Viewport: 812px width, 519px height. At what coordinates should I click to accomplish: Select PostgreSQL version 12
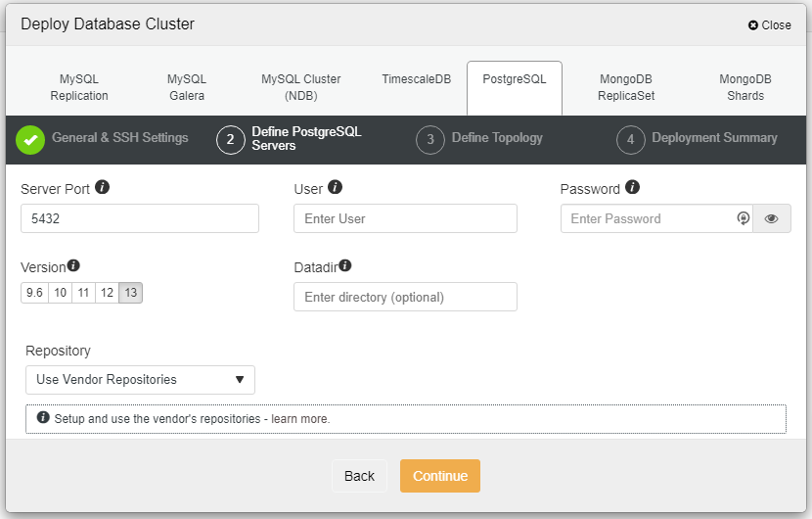(x=108, y=293)
